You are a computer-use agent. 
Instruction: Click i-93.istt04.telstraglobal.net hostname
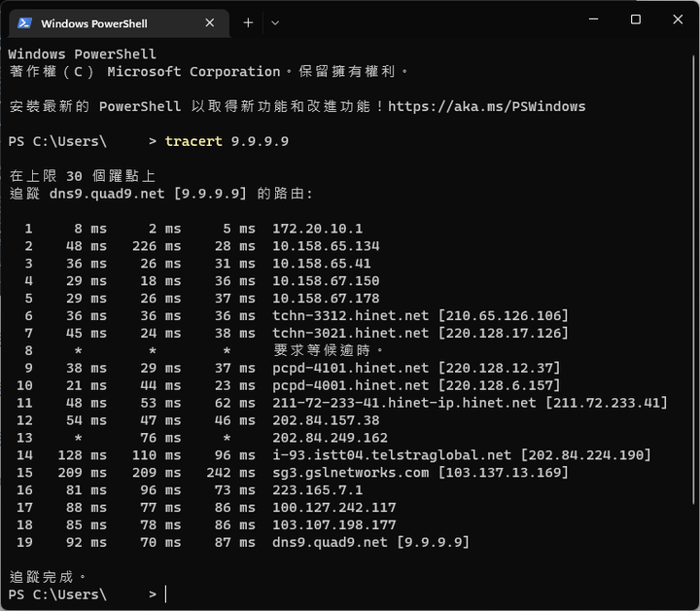point(392,455)
